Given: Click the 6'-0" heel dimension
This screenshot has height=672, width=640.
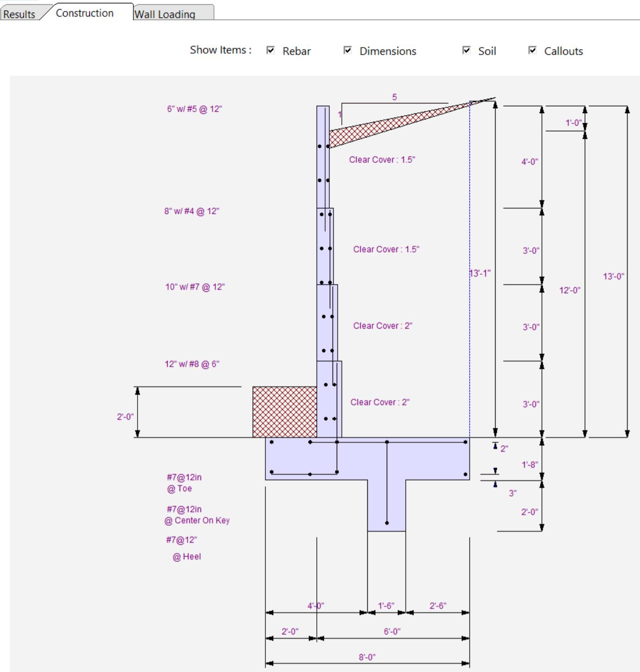Looking at the screenshot, I should point(392,632).
